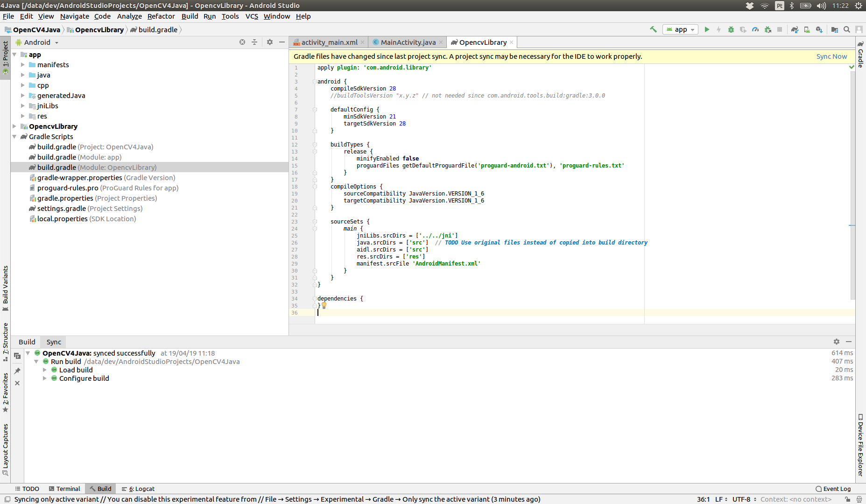Switch to activity_main.xml tab

pyautogui.click(x=329, y=42)
